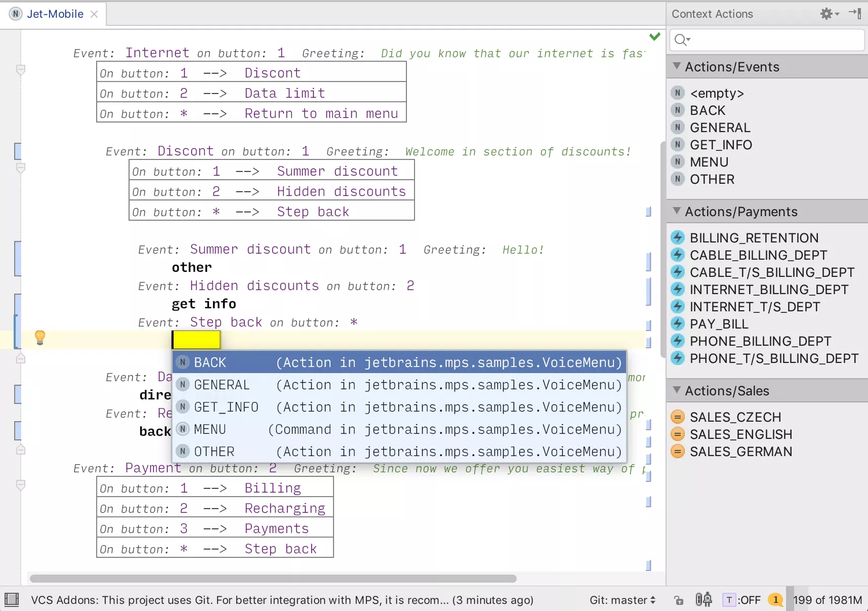Select the GENERAL event in Actions/Events
868x611 pixels.
(719, 127)
